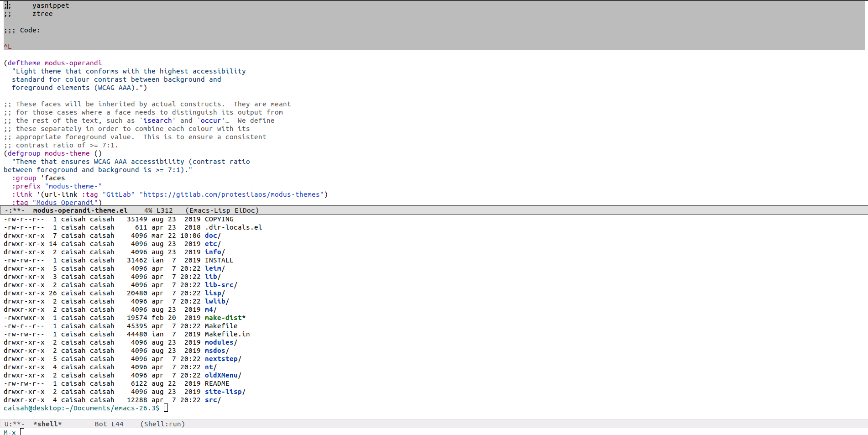Open the leim/ directory entry

[215, 268]
